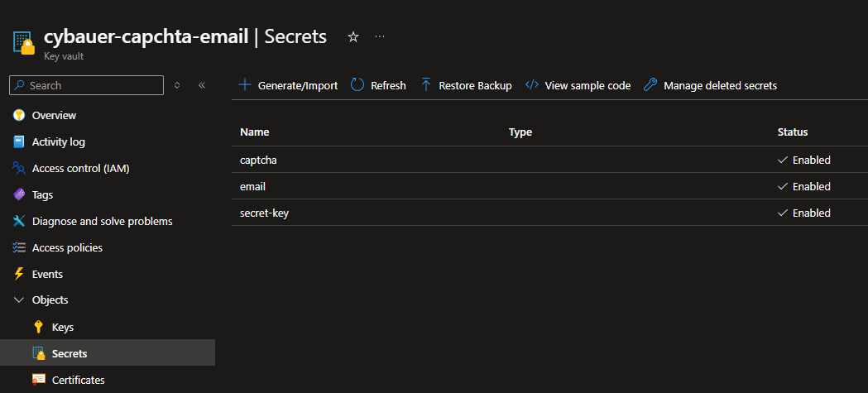Click Enabled status of captcha row
The width and height of the screenshot is (868, 393).
(804, 160)
